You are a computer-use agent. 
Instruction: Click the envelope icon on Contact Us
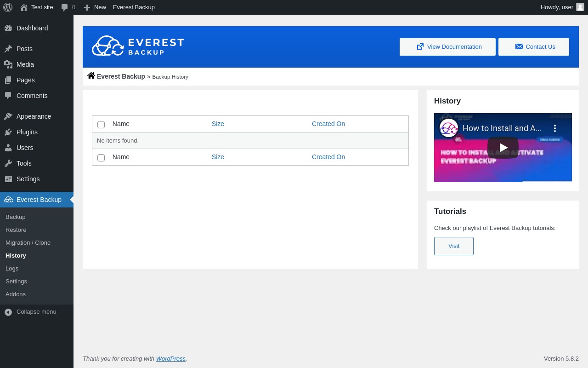pos(519,46)
